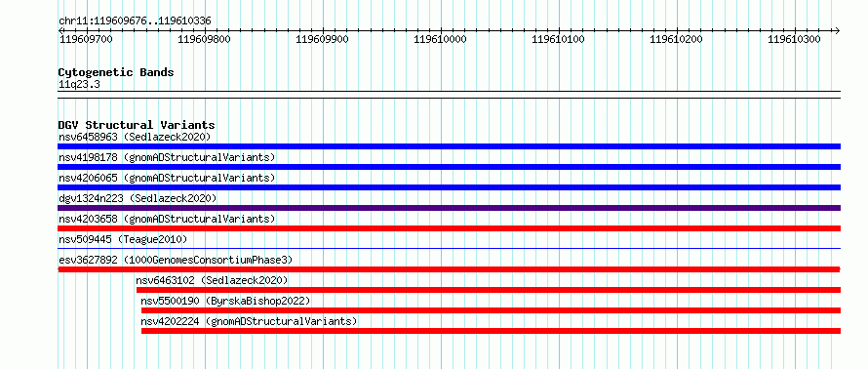Viewport: 868px width, 369px height.
Task: Select the nsv5500190 (ByrskaBishop2022) variant label
Action: [225, 301]
